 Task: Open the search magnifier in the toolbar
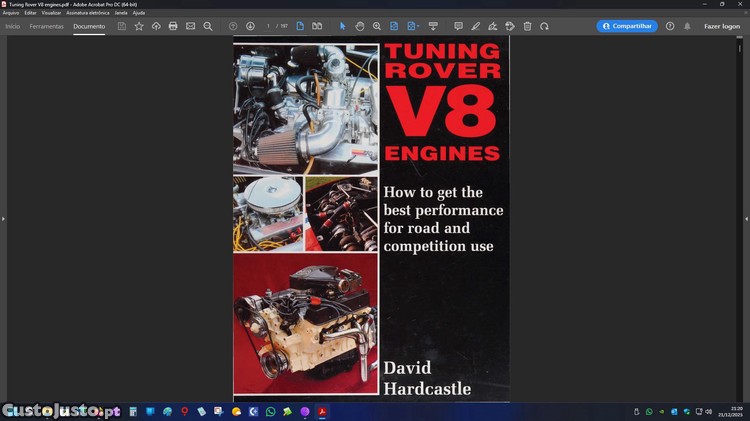click(208, 26)
